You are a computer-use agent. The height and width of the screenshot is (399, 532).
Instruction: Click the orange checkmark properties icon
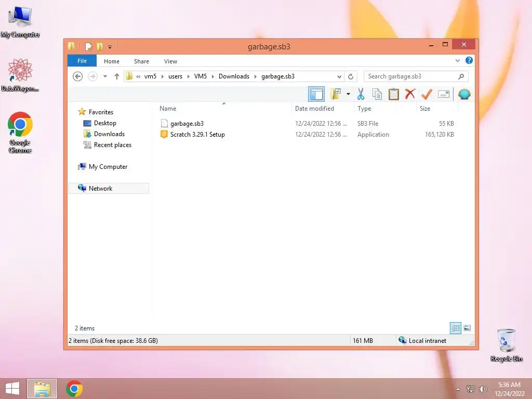point(427,94)
